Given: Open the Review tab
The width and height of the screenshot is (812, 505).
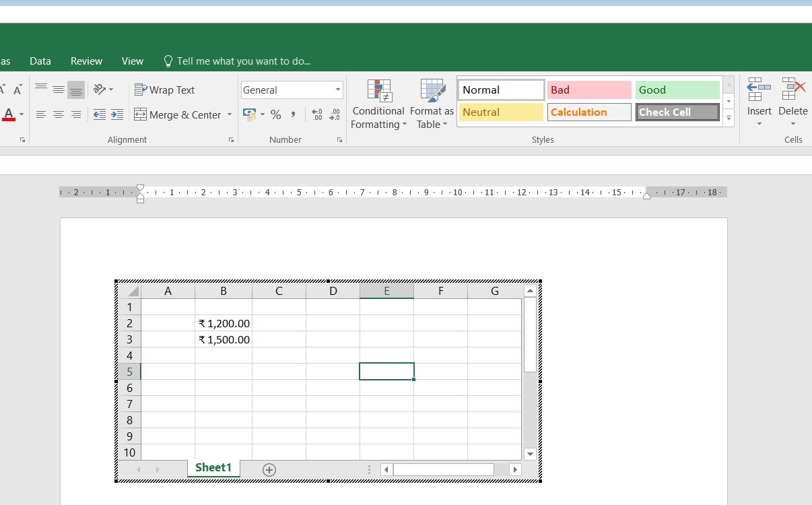Looking at the screenshot, I should pos(86,61).
